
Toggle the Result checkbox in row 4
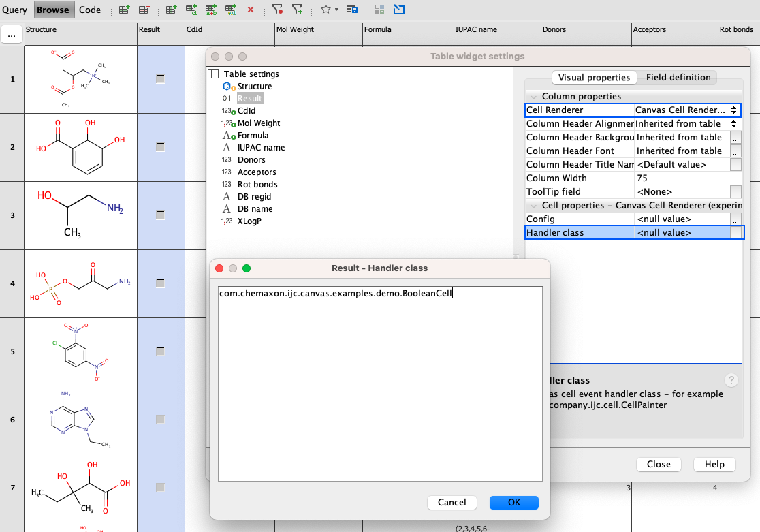pyautogui.click(x=160, y=283)
